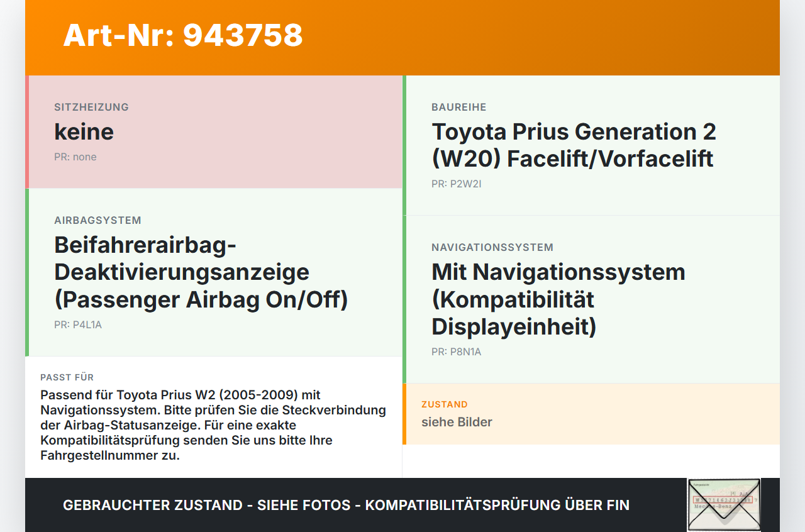Screen dimensions: 805x532
Task: Click the code 'PR: P8N1A'
Action: pos(457,352)
